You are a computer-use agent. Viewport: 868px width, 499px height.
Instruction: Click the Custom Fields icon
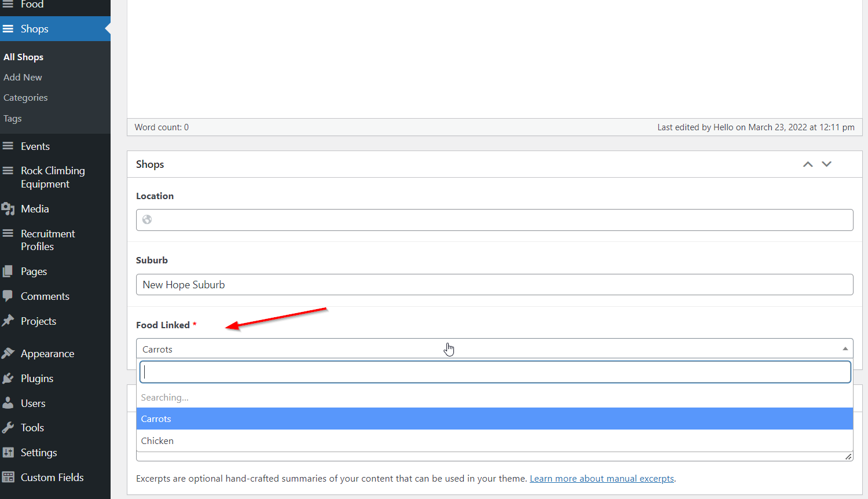click(8, 478)
